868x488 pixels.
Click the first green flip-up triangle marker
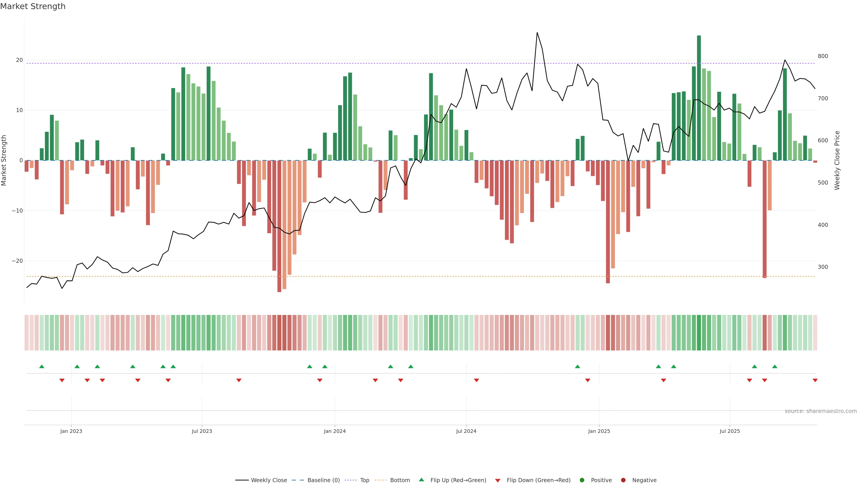click(x=42, y=366)
